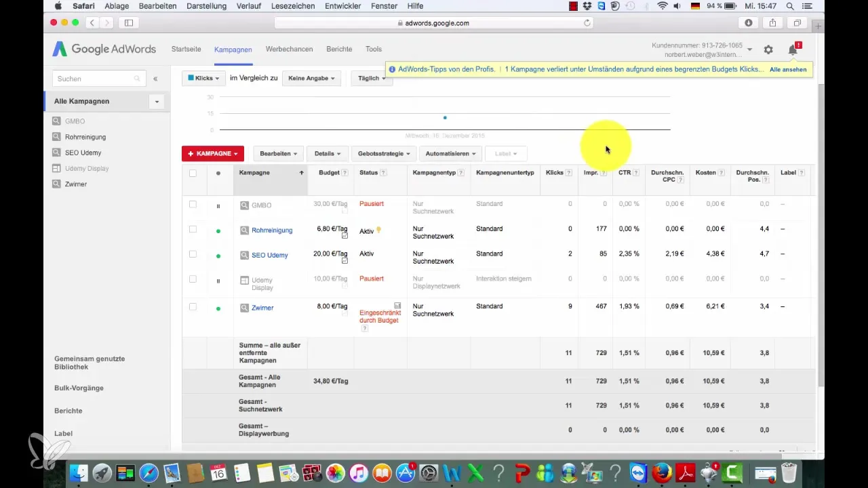Viewport: 868px width, 488px height.
Task: Tick the checkbox for Udemy Display campaign
Action: pyautogui.click(x=193, y=279)
